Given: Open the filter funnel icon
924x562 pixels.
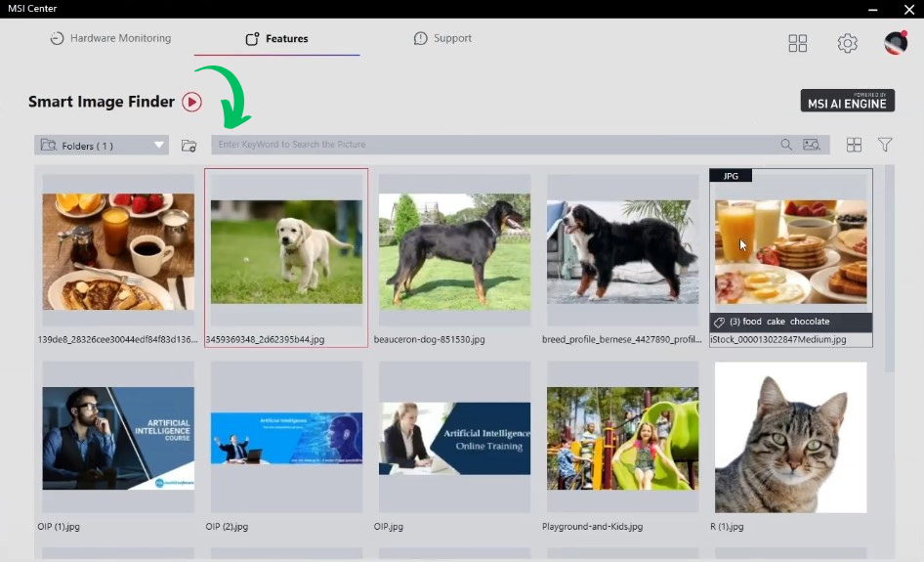Looking at the screenshot, I should tap(885, 145).
